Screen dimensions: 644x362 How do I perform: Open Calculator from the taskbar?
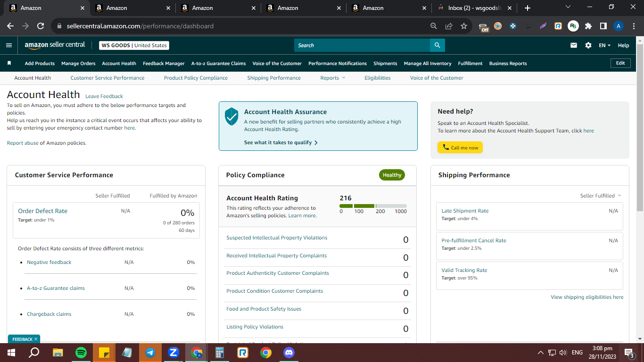(220, 352)
